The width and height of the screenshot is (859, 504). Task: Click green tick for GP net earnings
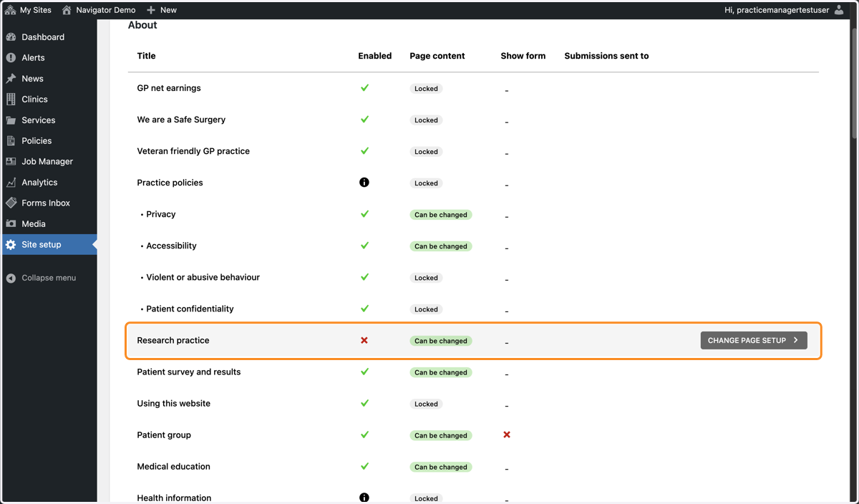tap(364, 87)
